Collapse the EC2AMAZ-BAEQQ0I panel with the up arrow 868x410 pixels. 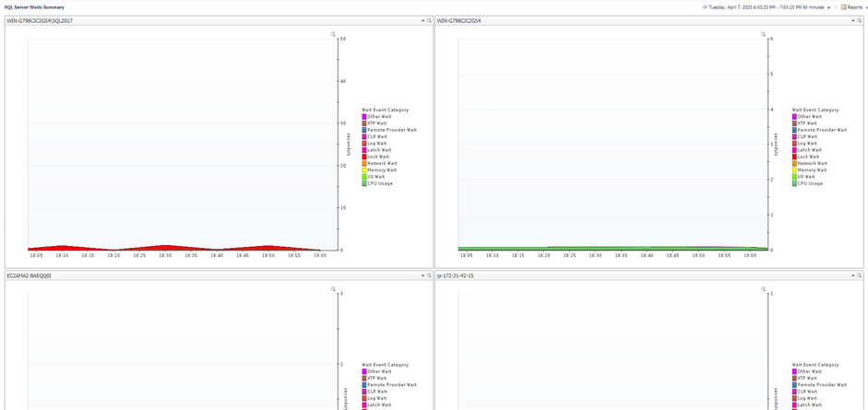[x=422, y=275]
